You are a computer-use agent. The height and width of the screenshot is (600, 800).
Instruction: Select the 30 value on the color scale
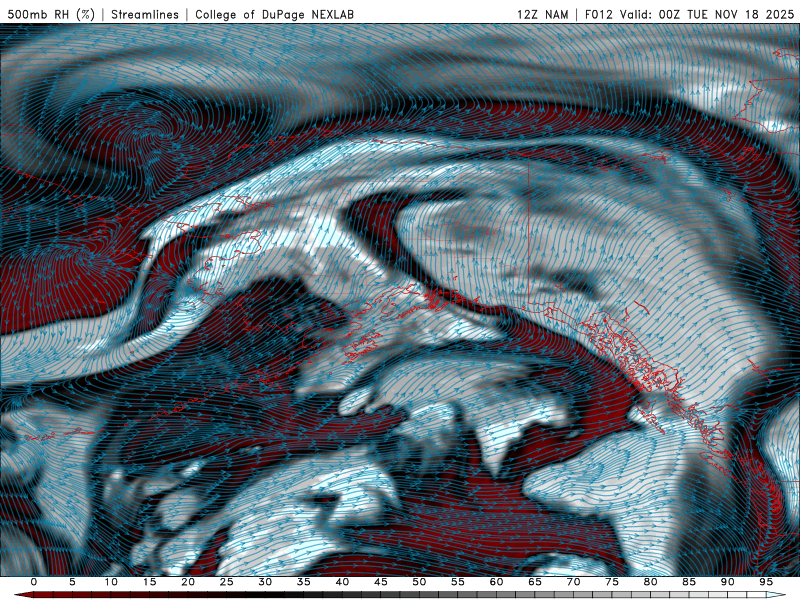tap(265, 582)
